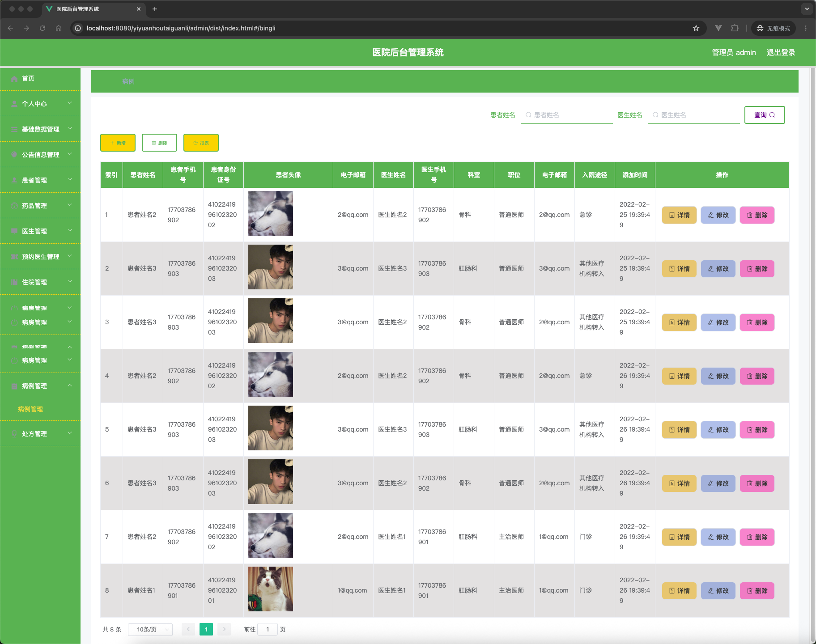Open the browser extensions puzzle icon

(x=735, y=28)
